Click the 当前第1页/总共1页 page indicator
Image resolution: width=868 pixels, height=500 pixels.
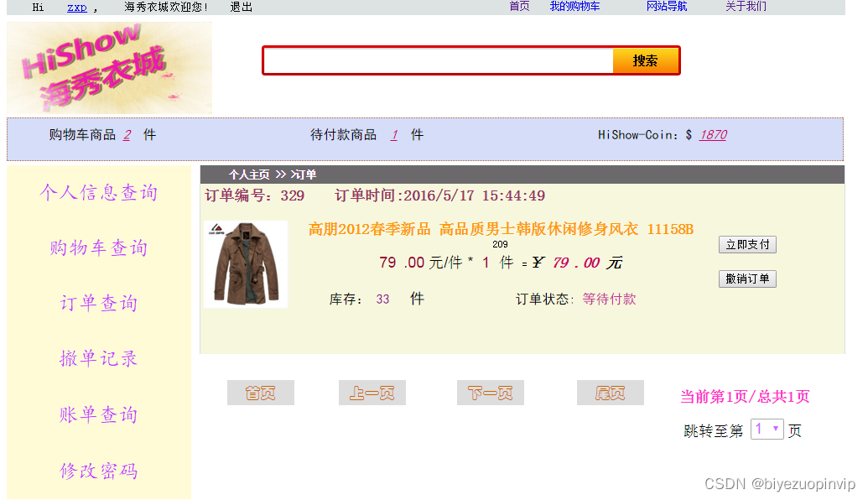(x=745, y=397)
